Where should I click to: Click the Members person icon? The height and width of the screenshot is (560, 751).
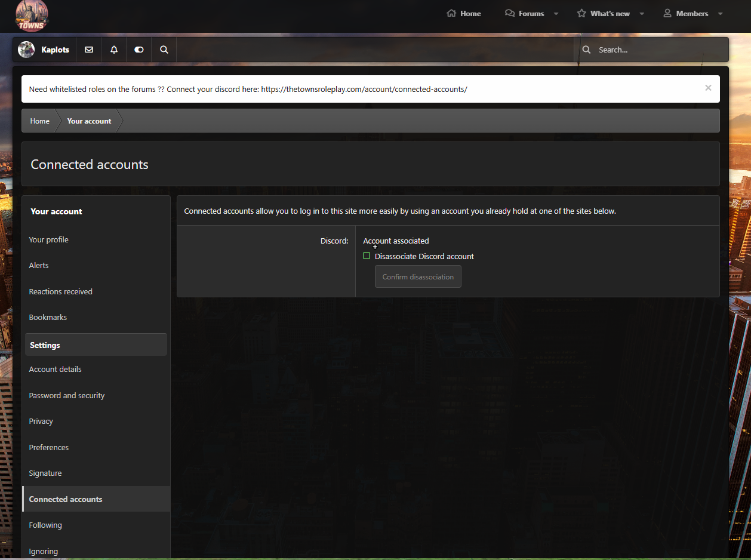667,13
